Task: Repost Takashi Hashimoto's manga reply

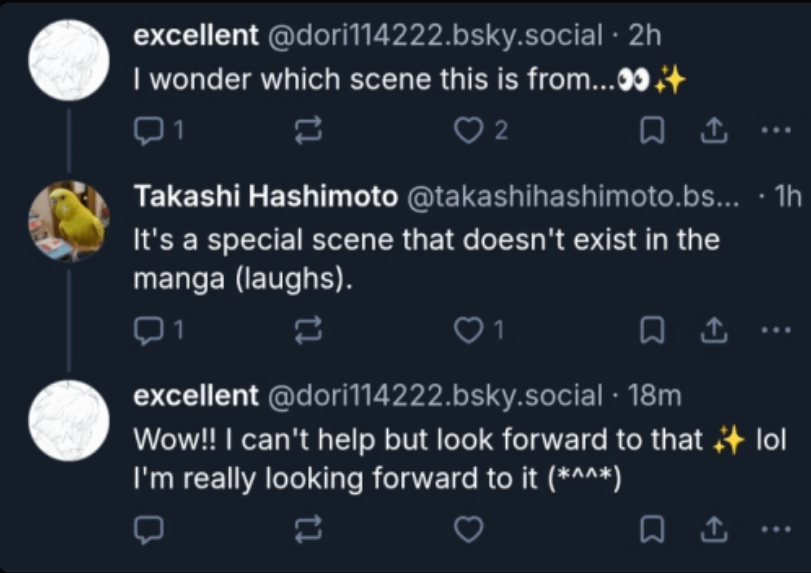Action: [308, 330]
